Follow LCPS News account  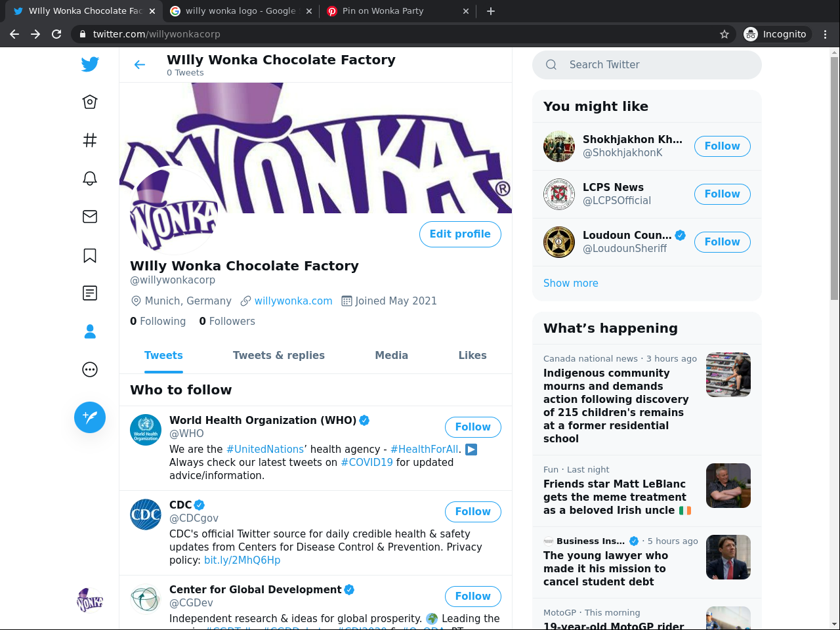point(722,194)
